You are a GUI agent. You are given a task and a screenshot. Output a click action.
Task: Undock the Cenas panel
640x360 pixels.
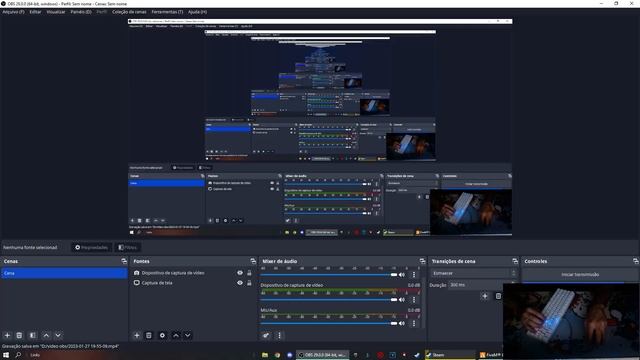pos(124,261)
